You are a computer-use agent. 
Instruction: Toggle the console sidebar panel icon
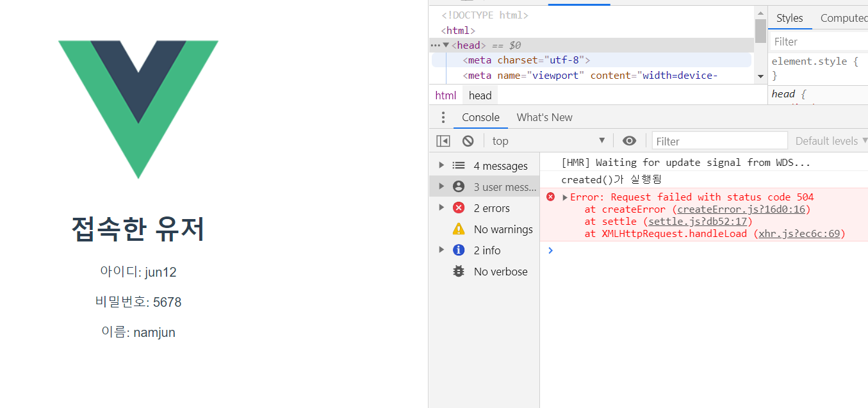point(443,141)
